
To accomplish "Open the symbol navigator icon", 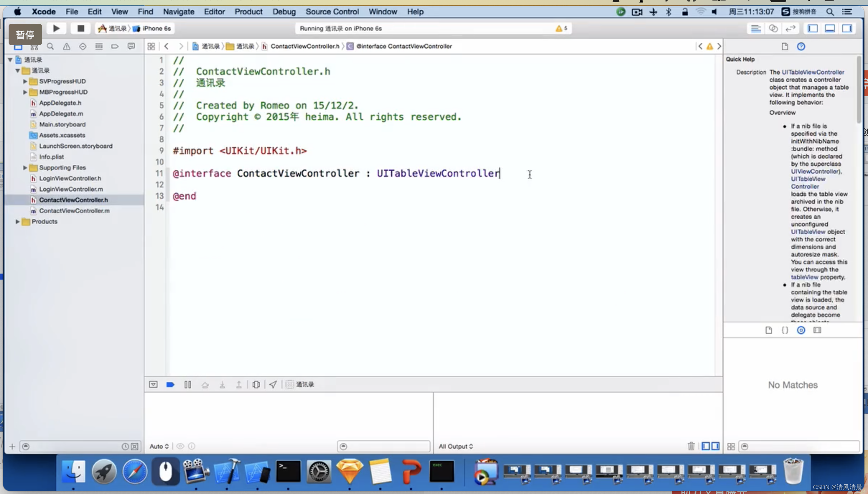I will pos(34,47).
